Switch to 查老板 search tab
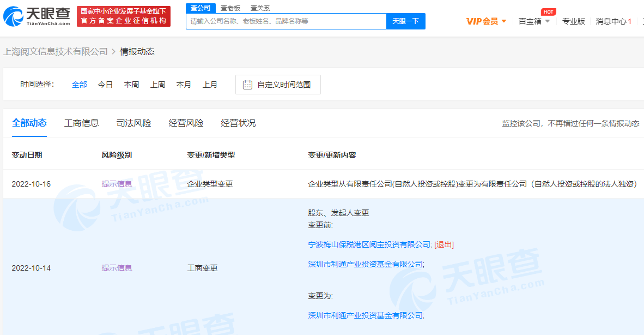This screenshot has width=644, height=335. 230,8
